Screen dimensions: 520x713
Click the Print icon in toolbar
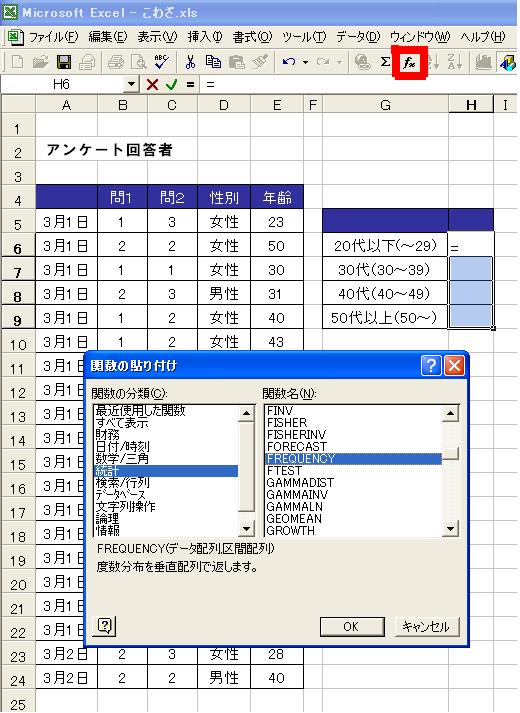point(116,62)
